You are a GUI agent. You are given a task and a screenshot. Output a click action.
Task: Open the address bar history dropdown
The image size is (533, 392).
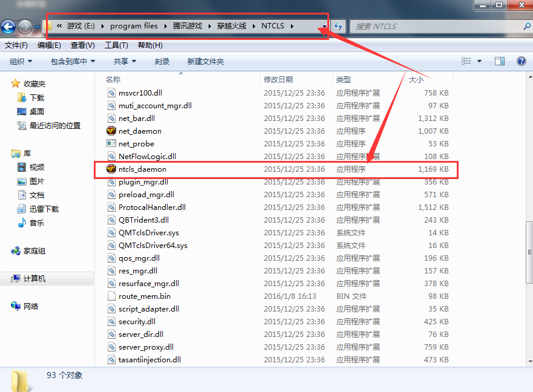(324, 26)
